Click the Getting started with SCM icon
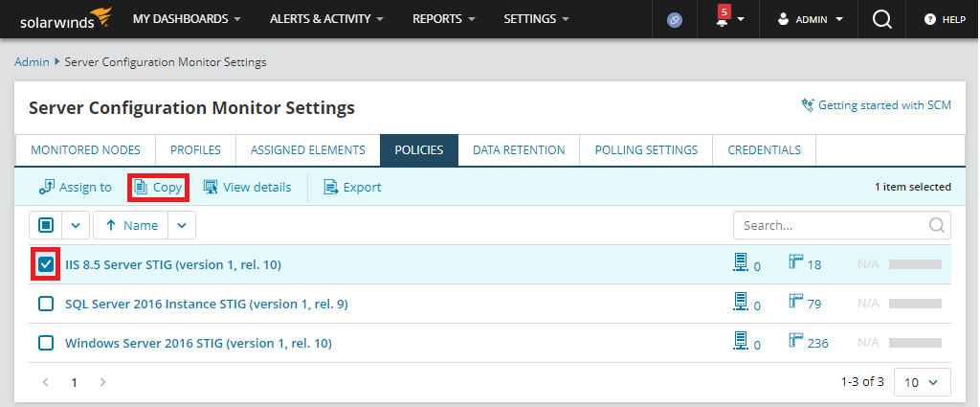Image resolution: width=980 pixels, height=407 pixels. pos(808,105)
